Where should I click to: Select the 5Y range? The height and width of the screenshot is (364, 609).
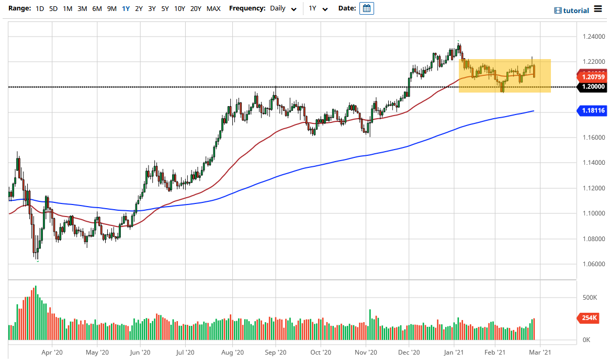point(165,8)
